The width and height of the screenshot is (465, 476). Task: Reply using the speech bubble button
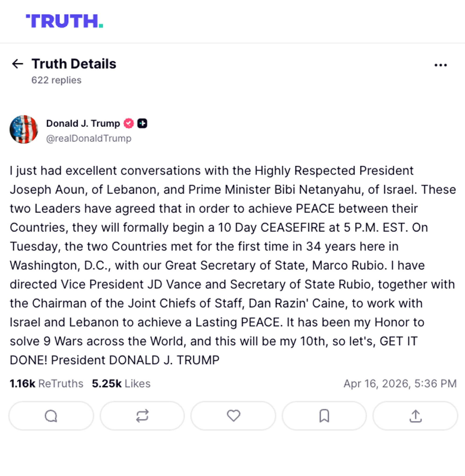51,416
